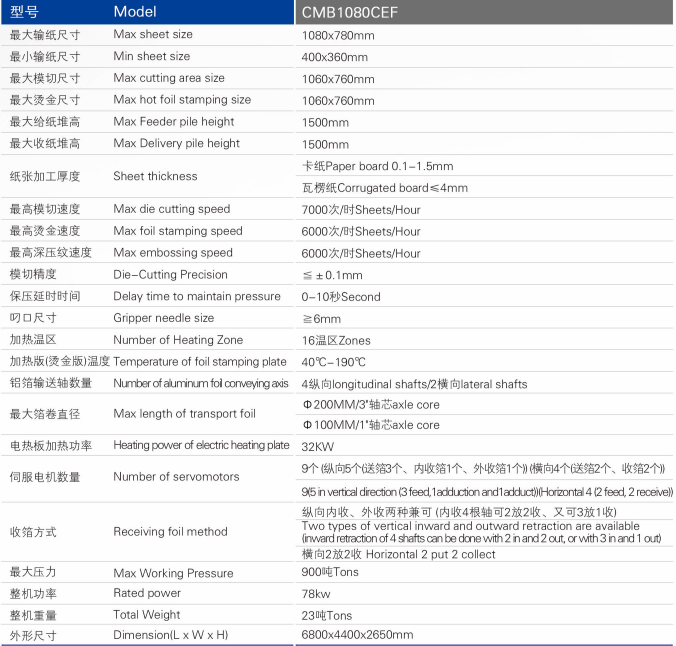Image resolution: width=676 pixels, height=646 pixels.
Task: Select '9(5 in vertical direction...' English line
Action: [x=487, y=492]
